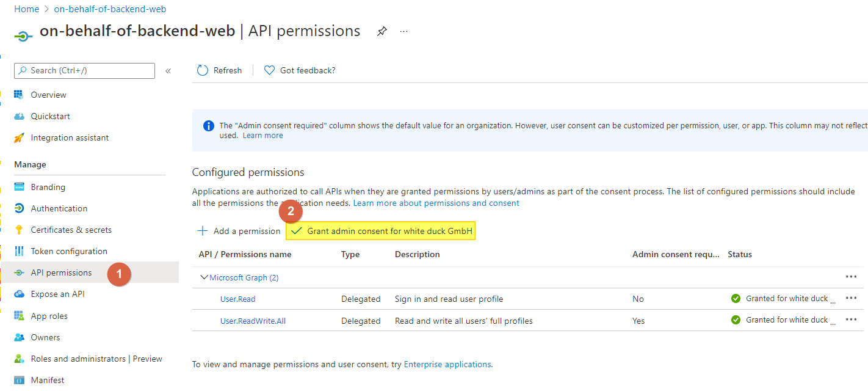Screen dimensions: 868x391
Task: Click 'Sign in and read user profile' description
Action: 449,299
